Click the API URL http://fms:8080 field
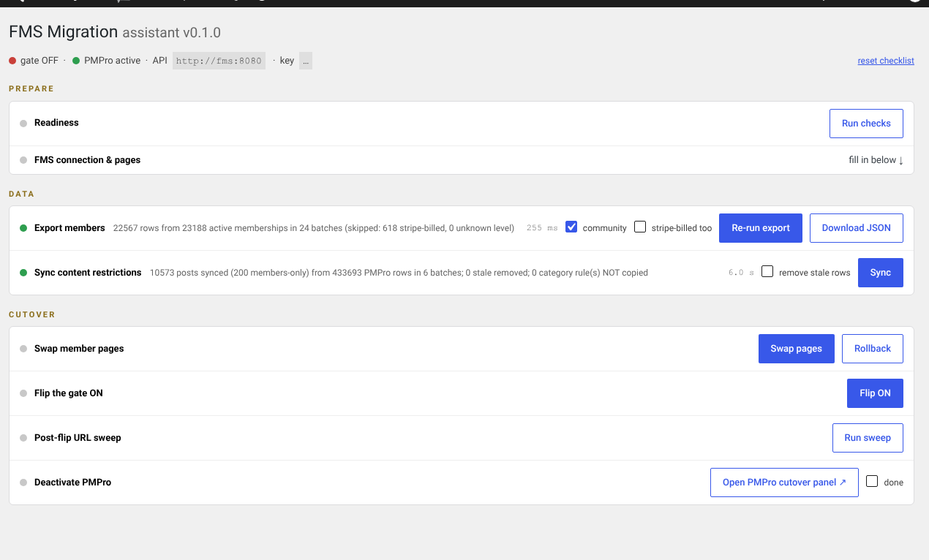 pyautogui.click(x=219, y=61)
